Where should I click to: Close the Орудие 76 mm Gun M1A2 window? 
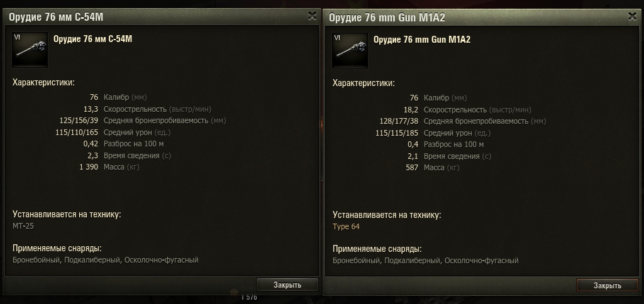pyautogui.click(x=633, y=16)
